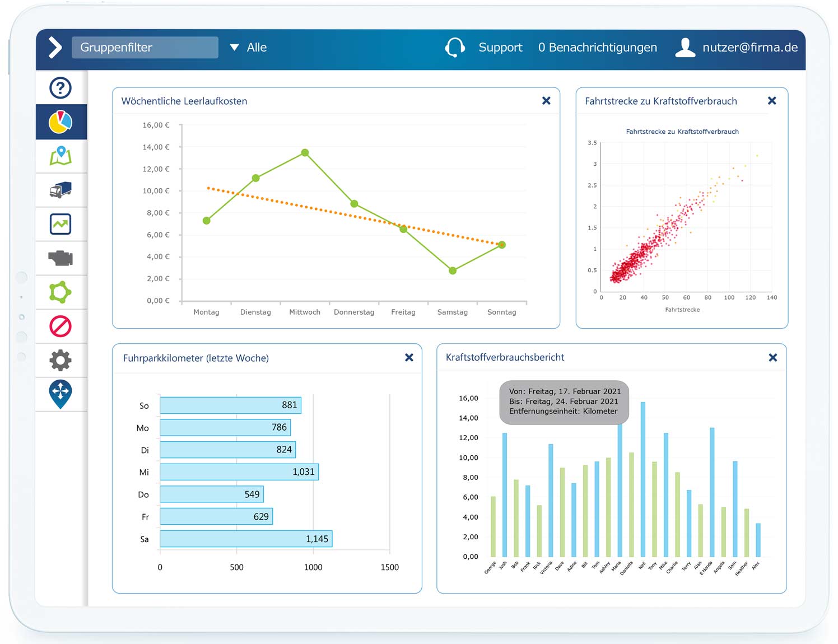Open the Support link
The height and width of the screenshot is (644, 838).
(500, 48)
